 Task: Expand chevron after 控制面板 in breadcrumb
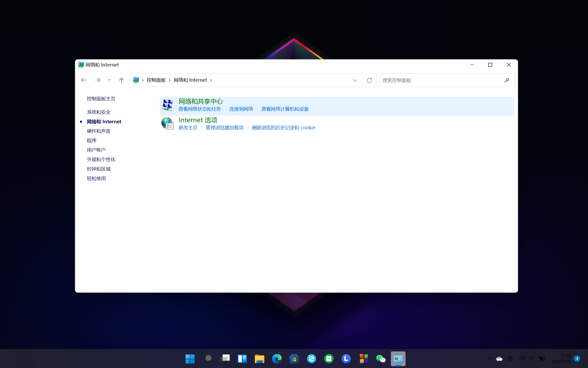(170, 80)
